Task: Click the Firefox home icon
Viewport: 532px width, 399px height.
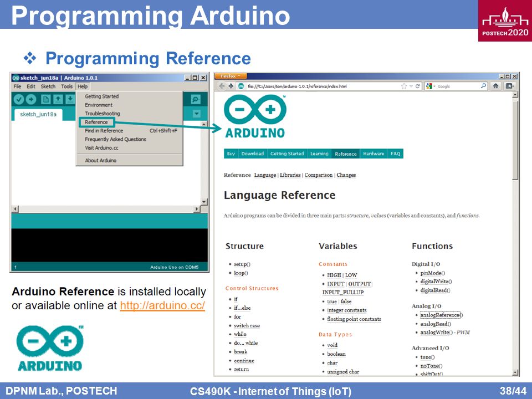Action: [x=495, y=86]
